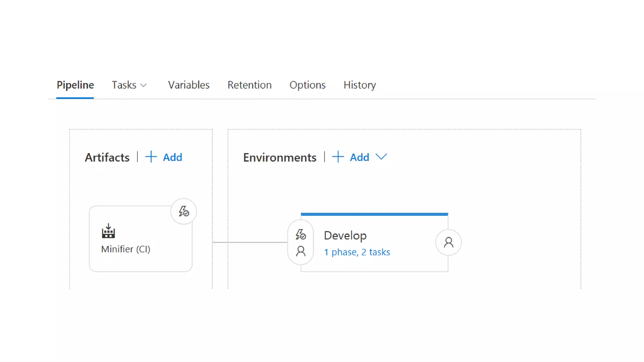
Task: Go to the Retention tab
Action: [249, 85]
